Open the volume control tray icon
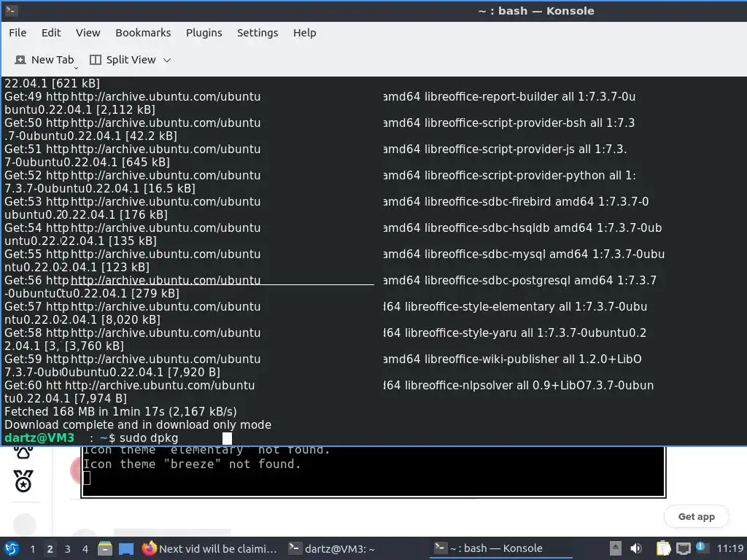 pyautogui.click(x=636, y=548)
